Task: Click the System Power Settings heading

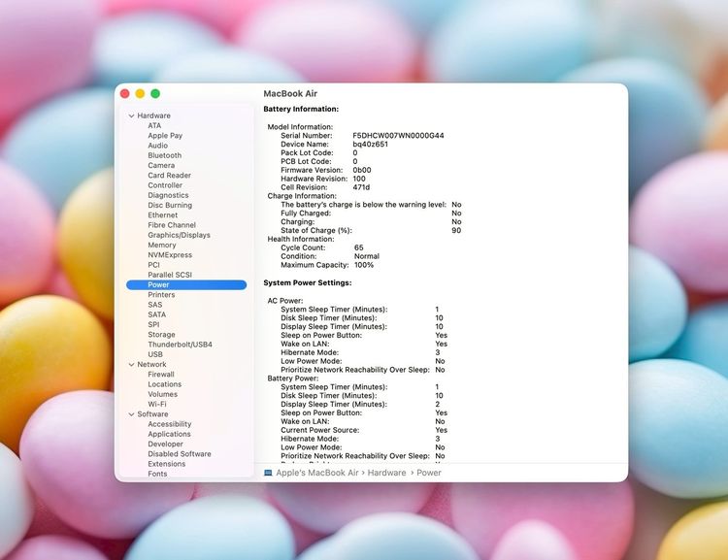Action: point(308,282)
